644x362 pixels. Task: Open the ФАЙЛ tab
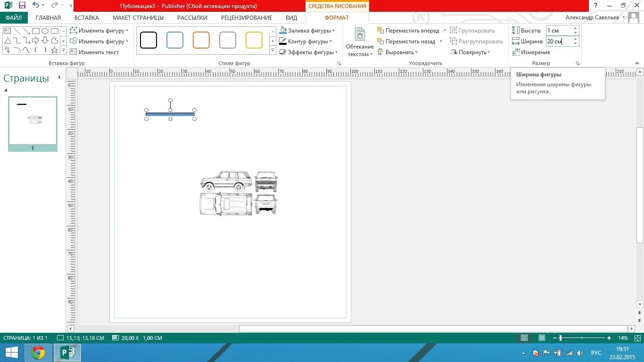point(14,18)
